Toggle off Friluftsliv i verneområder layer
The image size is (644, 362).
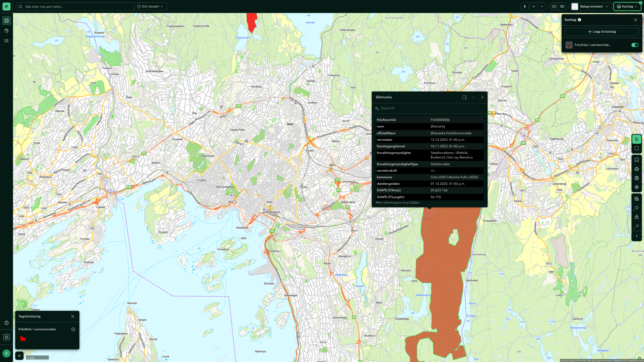pos(635,45)
